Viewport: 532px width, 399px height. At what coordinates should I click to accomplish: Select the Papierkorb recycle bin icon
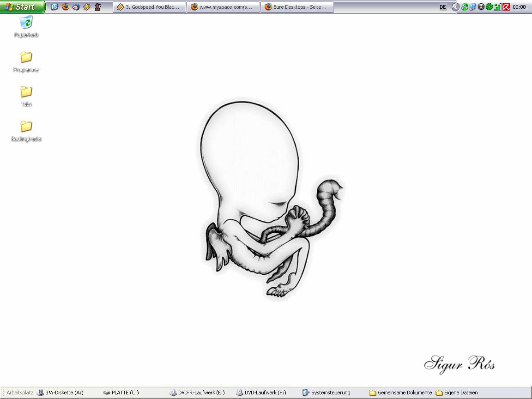pos(26,26)
